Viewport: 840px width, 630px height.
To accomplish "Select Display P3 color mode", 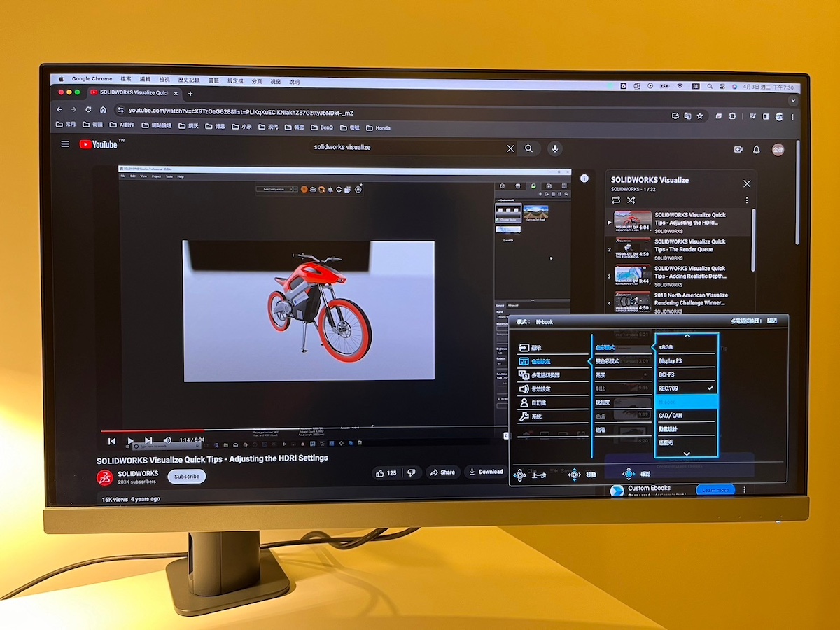I will pyautogui.click(x=686, y=361).
